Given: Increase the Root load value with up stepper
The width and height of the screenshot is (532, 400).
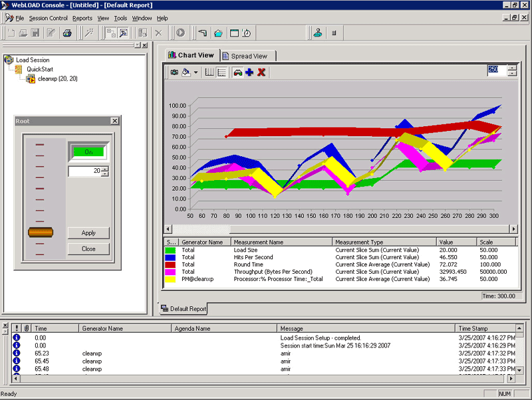Looking at the screenshot, I should click(104, 169).
